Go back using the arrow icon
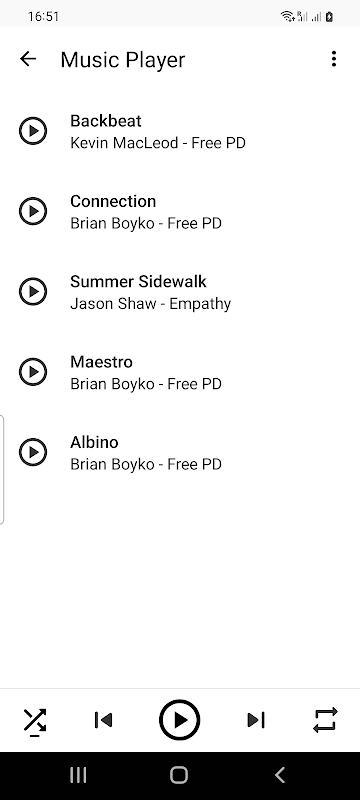Viewport: 360px width, 800px height. point(28,59)
